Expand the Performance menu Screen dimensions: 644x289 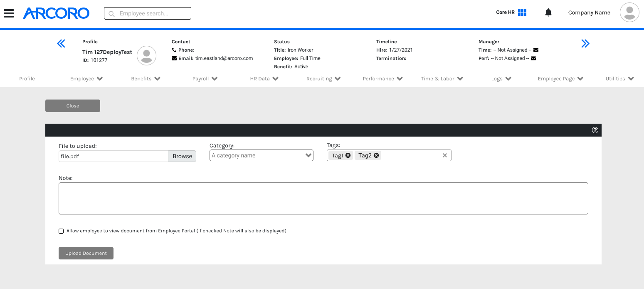383,79
